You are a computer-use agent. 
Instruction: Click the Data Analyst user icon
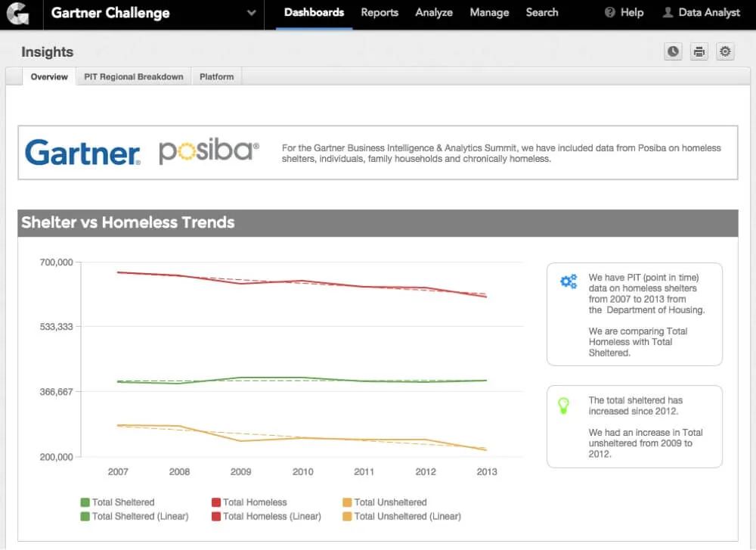click(668, 13)
